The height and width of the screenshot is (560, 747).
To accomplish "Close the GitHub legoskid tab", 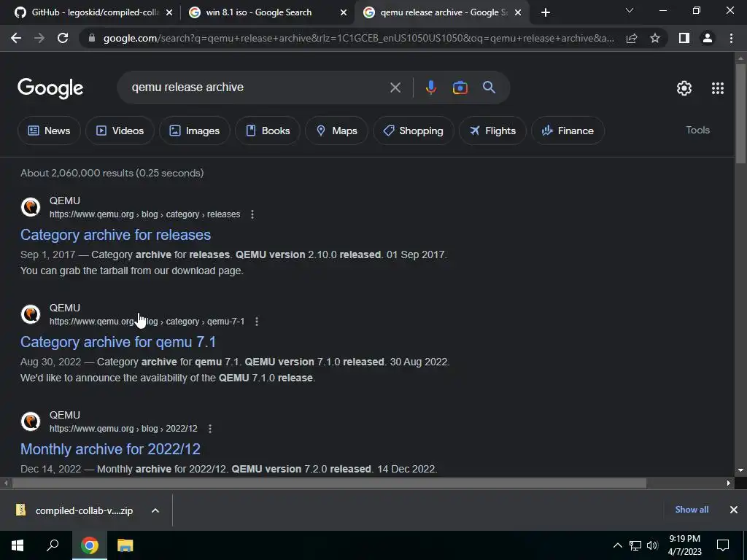I will click(x=169, y=12).
